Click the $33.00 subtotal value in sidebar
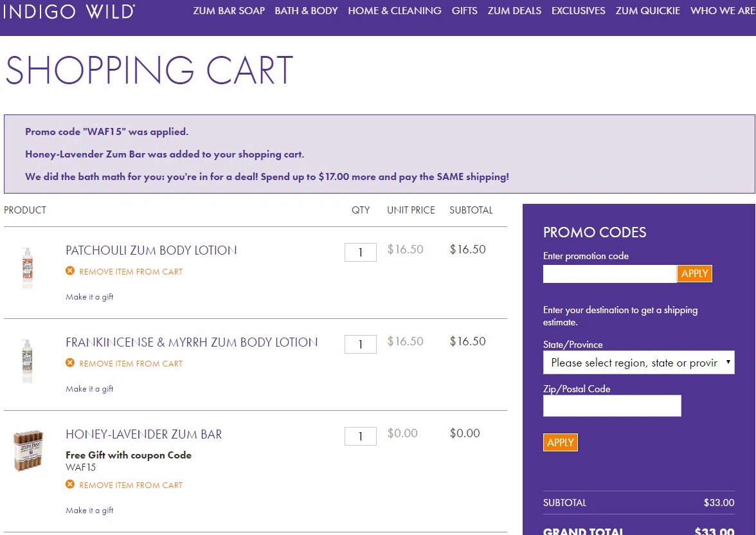The image size is (756, 535). pyautogui.click(x=719, y=503)
